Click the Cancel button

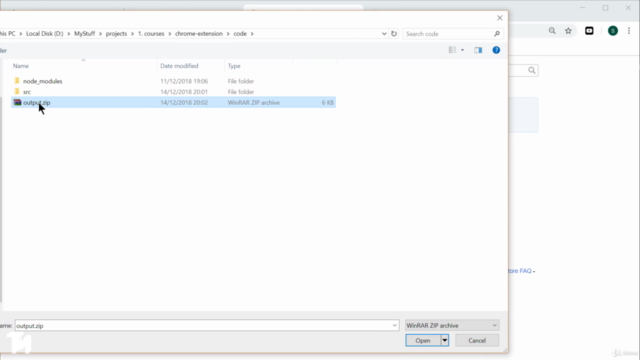[x=477, y=340]
